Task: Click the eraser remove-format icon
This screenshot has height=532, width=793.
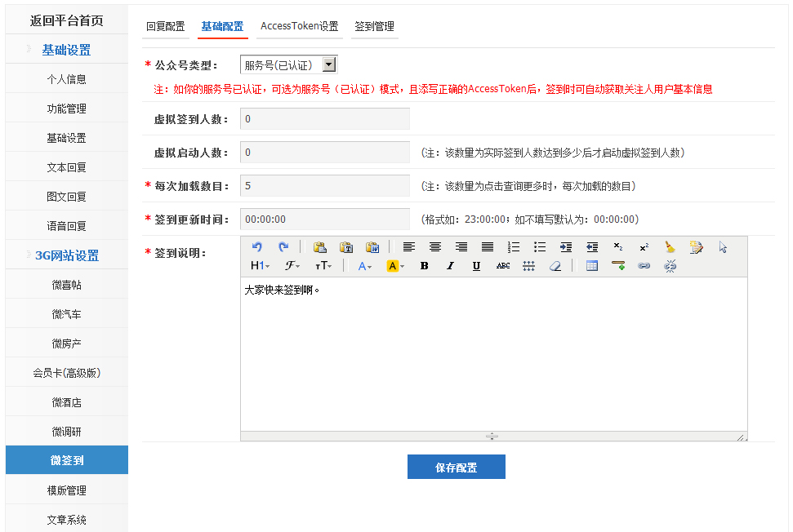Action: tap(555, 266)
